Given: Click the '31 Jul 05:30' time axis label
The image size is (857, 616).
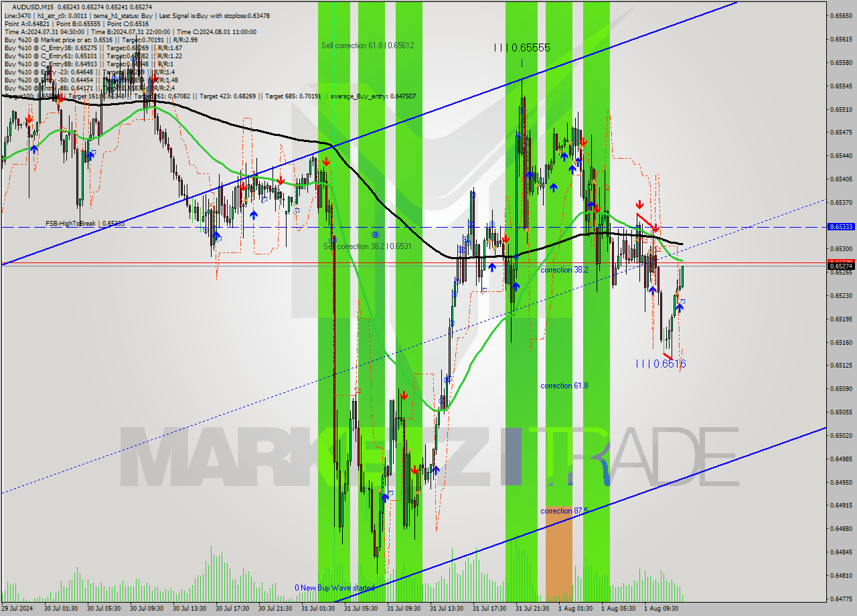Looking at the screenshot, I should (360, 609).
